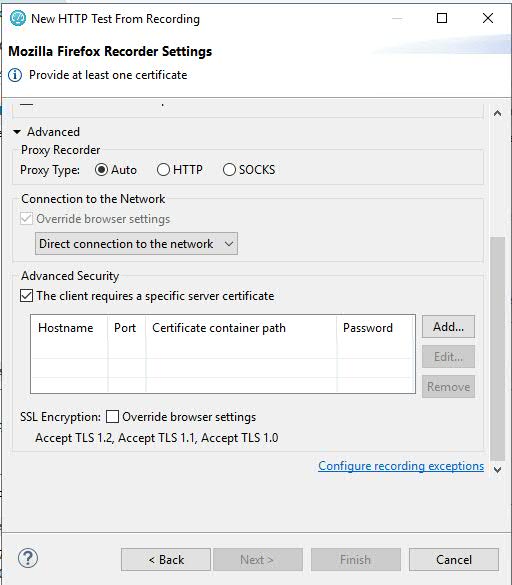Click the scroll up arrow
This screenshot has height=585, width=512.
tap(497, 113)
